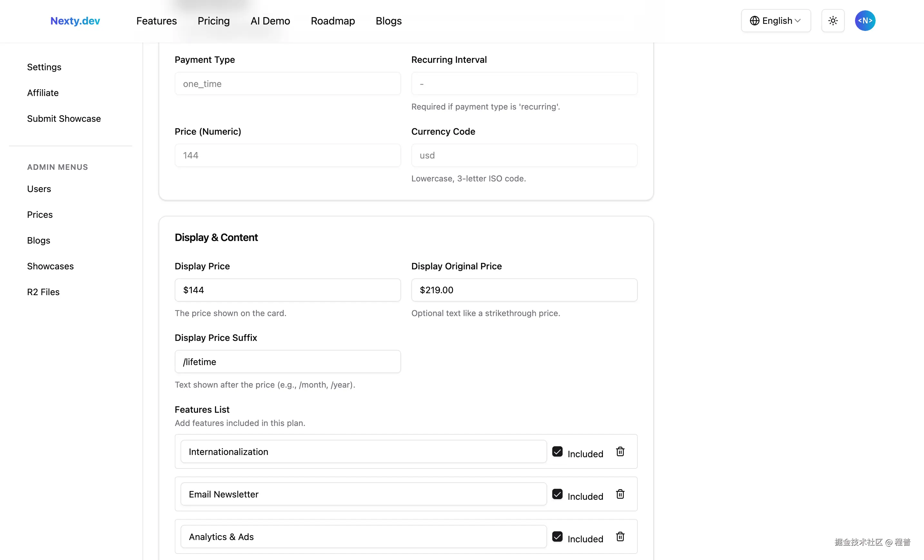Open the Payment Type selector
The width and height of the screenshot is (924, 560).
288,83
